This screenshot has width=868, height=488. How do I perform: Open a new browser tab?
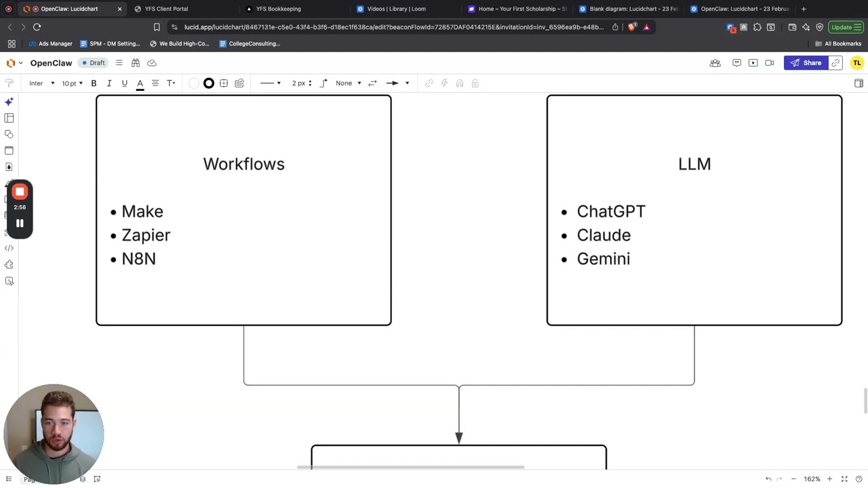804,9
